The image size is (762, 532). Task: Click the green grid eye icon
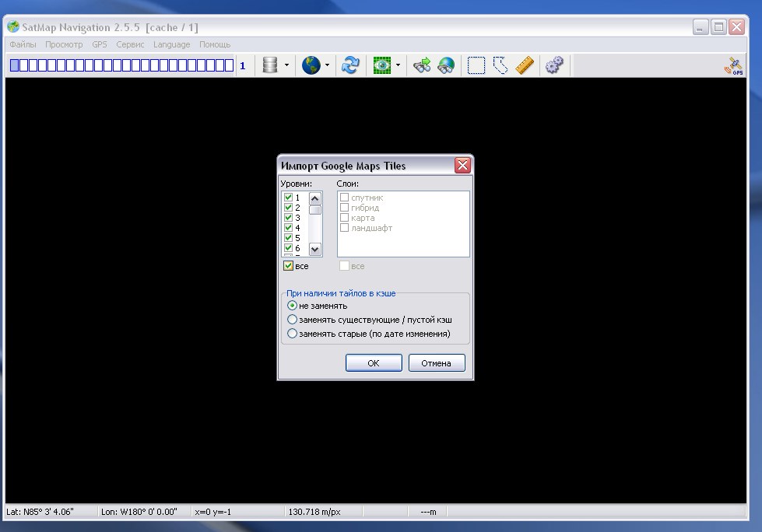click(x=382, y=65)
